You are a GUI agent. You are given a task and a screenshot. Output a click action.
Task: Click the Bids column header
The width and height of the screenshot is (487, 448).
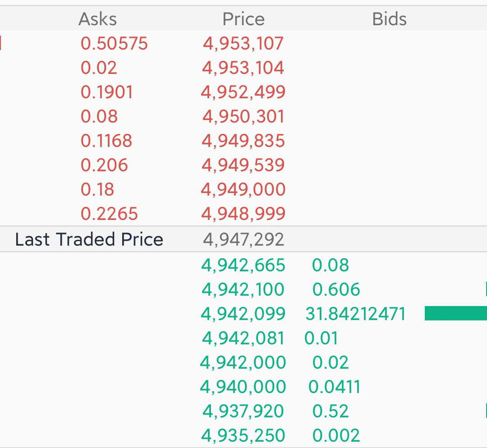(x=389, y=19)
